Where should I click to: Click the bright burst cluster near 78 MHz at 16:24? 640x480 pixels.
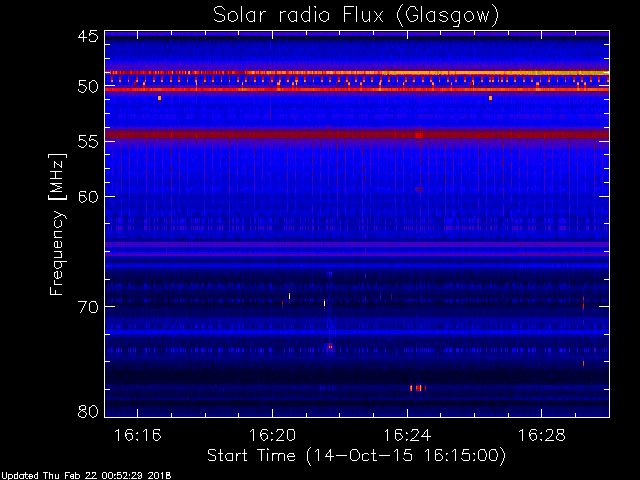418,388
